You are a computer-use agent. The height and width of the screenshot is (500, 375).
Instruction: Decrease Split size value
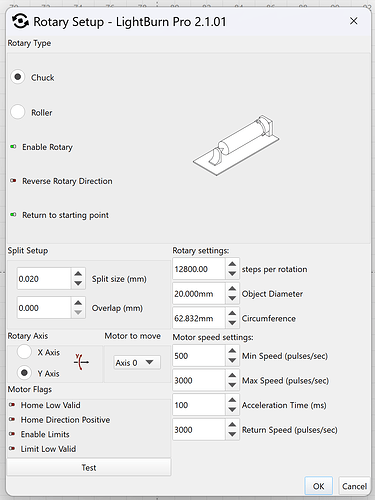tap(78, 284)
